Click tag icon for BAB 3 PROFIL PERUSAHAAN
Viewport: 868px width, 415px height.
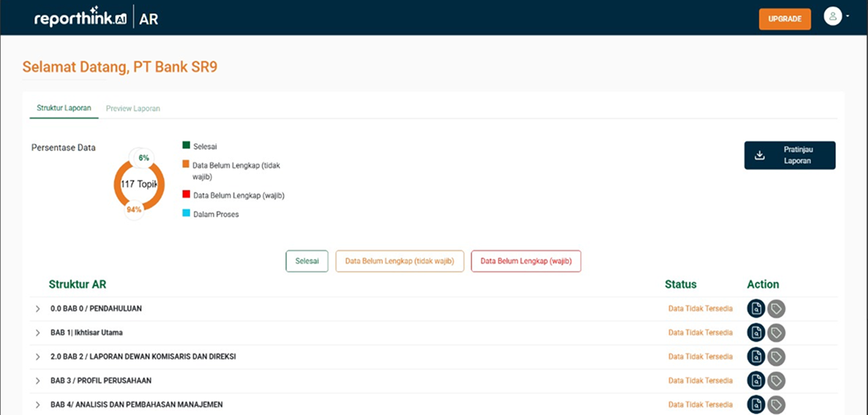tap(777, 381)
